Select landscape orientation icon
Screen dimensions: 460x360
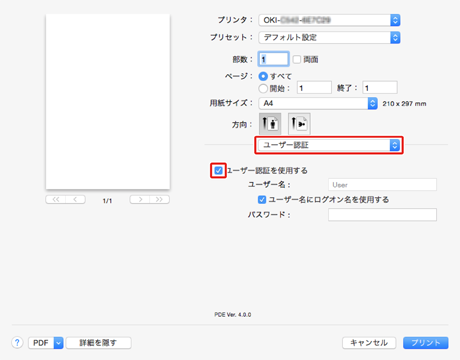[299, 124]
